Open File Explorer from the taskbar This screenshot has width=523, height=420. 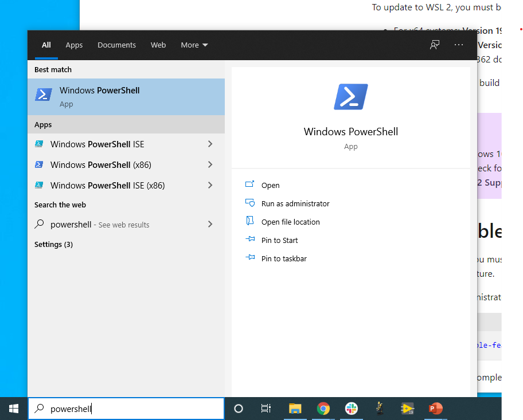click(x=295, y=409)
